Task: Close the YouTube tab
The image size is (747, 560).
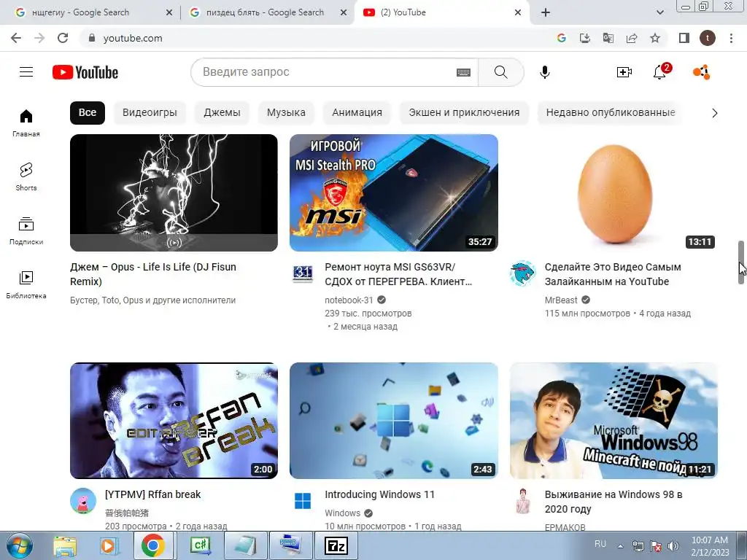Action: 518,12
